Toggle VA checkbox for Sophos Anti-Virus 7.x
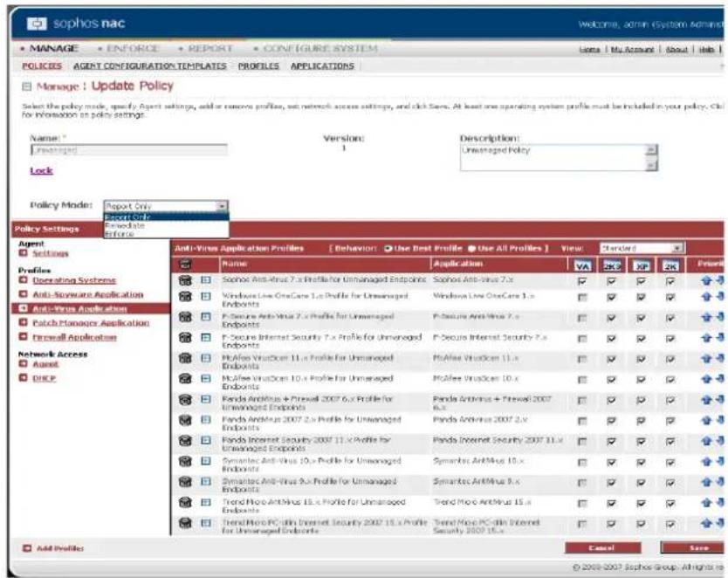The height and width of the screenshot is (578, 728). click(581, 281)
